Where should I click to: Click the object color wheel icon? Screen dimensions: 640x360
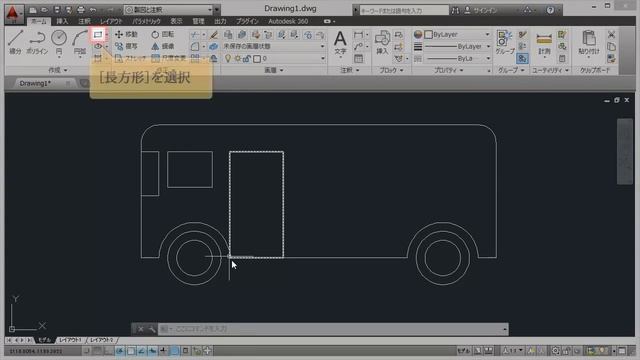coord(418,35)
